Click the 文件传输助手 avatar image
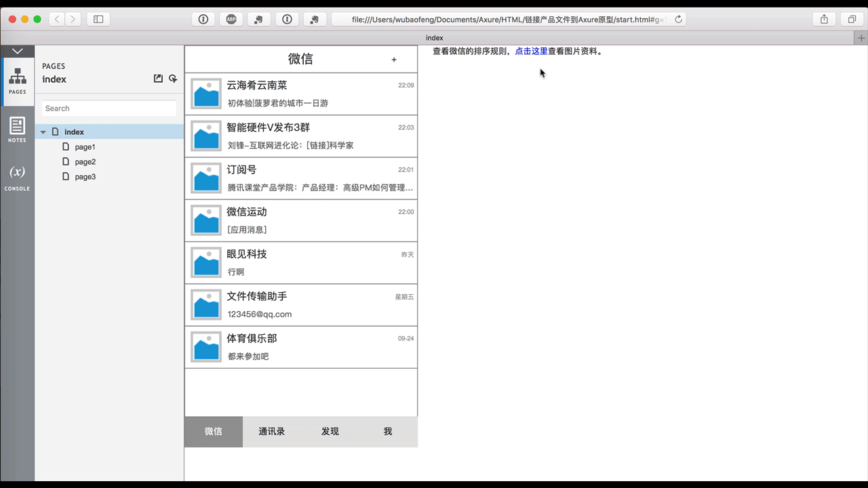Screen dimensions: 868x488 click(206, 304)
